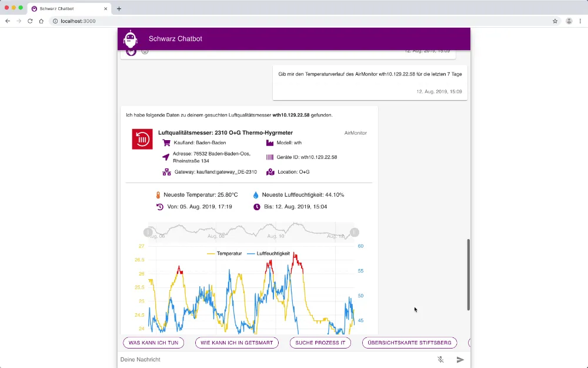Close the Schwarz Chatbot tab

(x=105, y=9)
